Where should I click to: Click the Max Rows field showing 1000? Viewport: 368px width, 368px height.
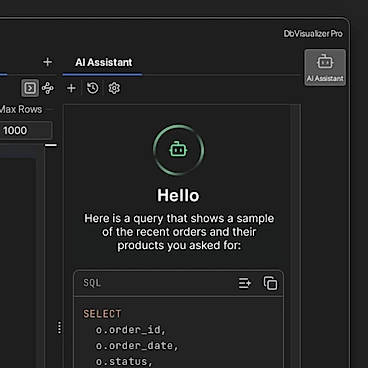[x=26, y=130]
